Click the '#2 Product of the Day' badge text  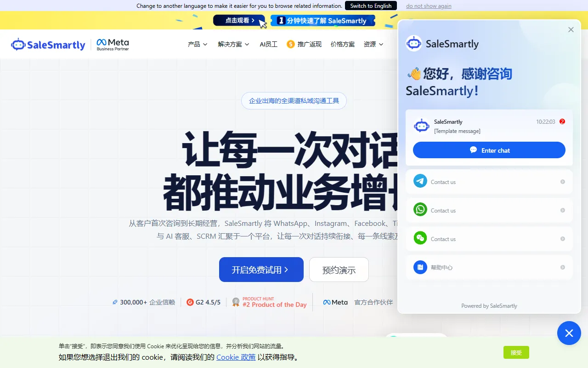click(x=275, y=305)
